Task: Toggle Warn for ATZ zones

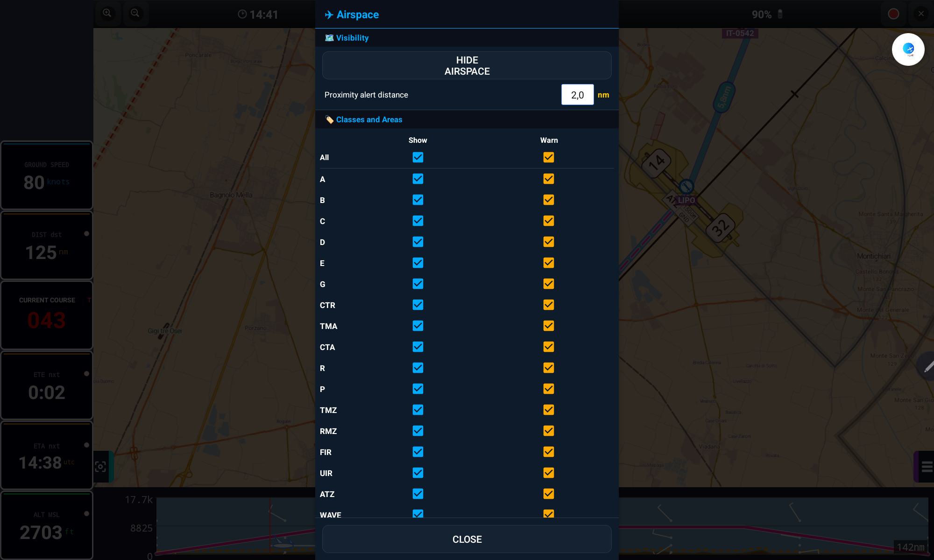Action: pyautogui.click(x=549, y=494)
